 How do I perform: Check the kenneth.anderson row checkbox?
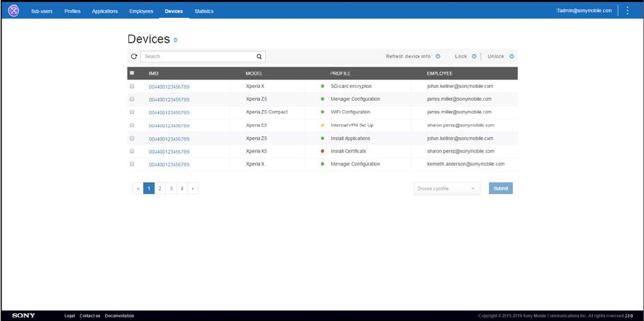[x=132, y=163]
